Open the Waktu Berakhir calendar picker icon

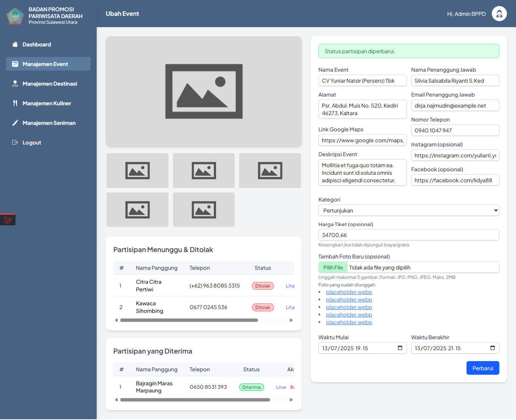(x=493, y=348)
